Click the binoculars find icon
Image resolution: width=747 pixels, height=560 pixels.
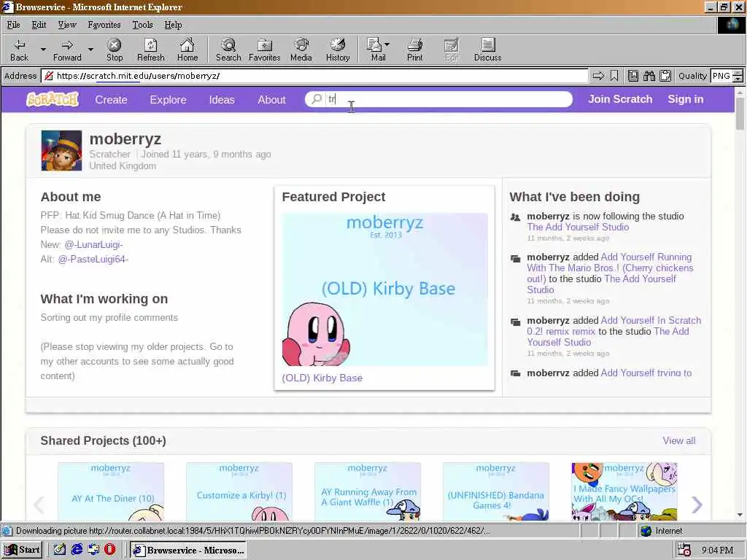point(649,76)
